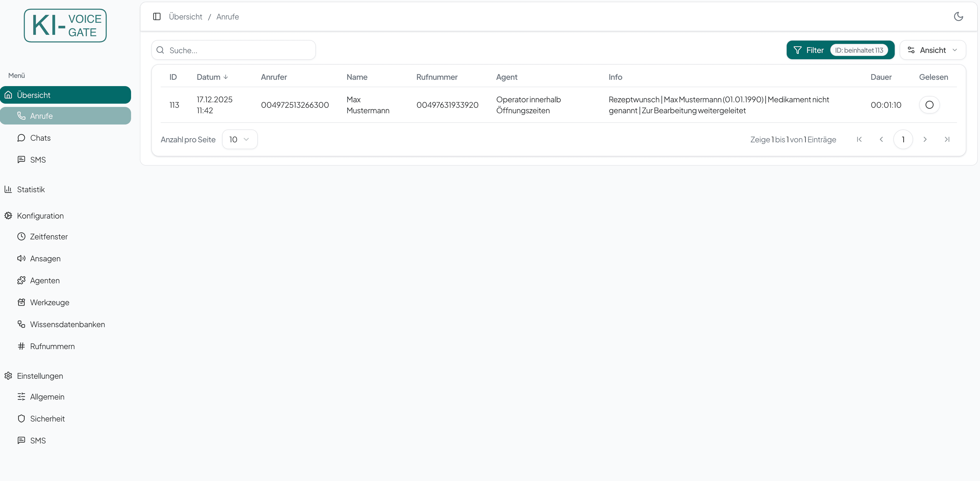The width and height of the screenshot is (980, 481).
Task: Toggle the sidebar panel icon
Action: pos(157,16)
